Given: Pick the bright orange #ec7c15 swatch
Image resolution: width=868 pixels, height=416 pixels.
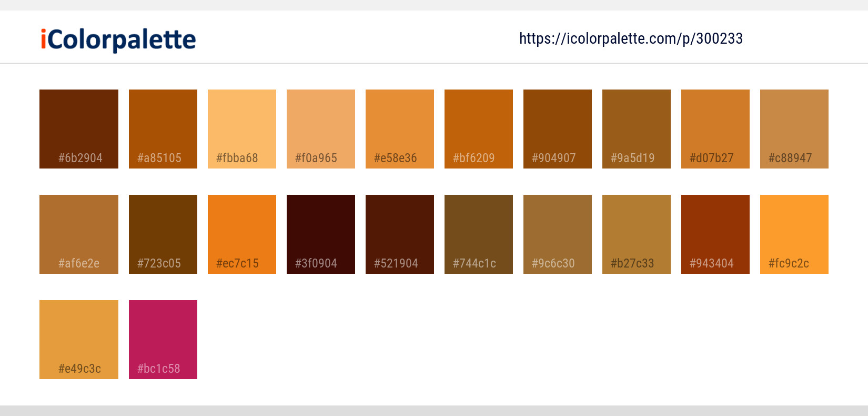Looking at the screenshot, I should [x=242, y=234].
